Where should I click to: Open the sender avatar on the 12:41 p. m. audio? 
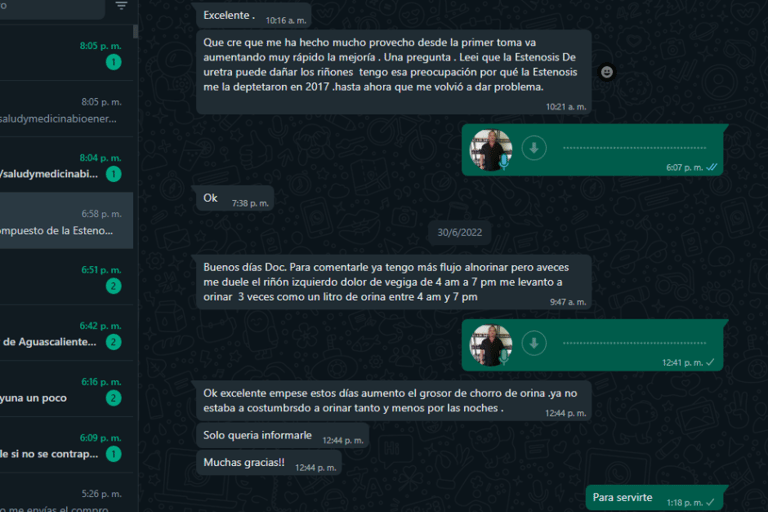click(x=491, y=345)
